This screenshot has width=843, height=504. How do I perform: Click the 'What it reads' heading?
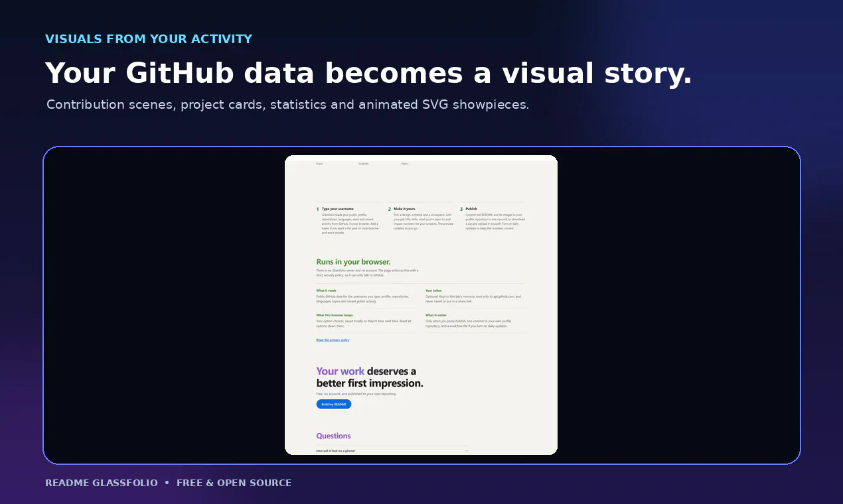click(x=326, y=290)
